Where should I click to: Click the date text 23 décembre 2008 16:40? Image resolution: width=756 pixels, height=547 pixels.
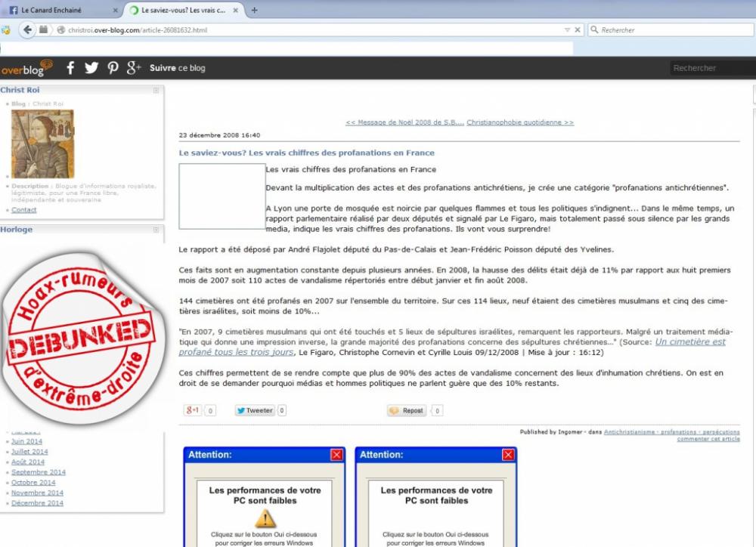tap(219, 135)
